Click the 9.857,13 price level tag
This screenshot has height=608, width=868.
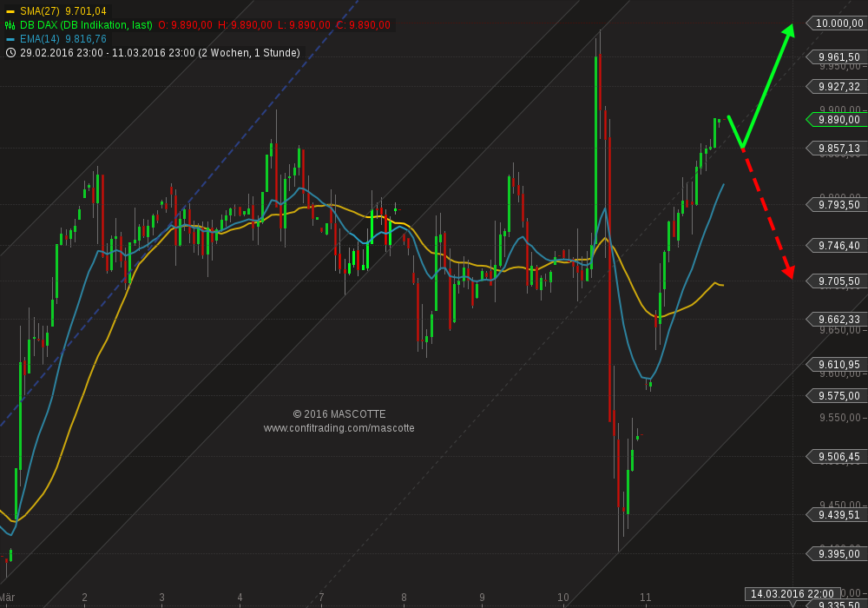point(837,149)
